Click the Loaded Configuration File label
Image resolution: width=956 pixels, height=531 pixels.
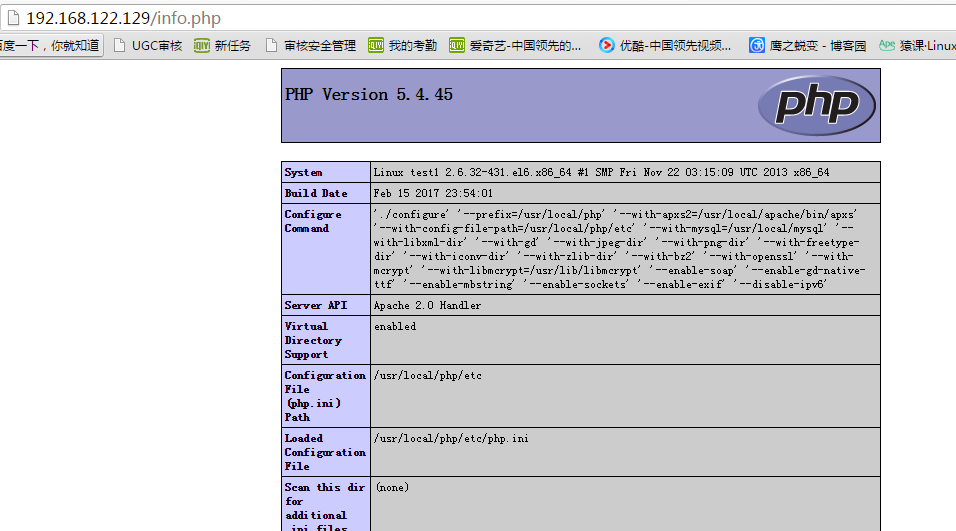click(x=325, y=452)
